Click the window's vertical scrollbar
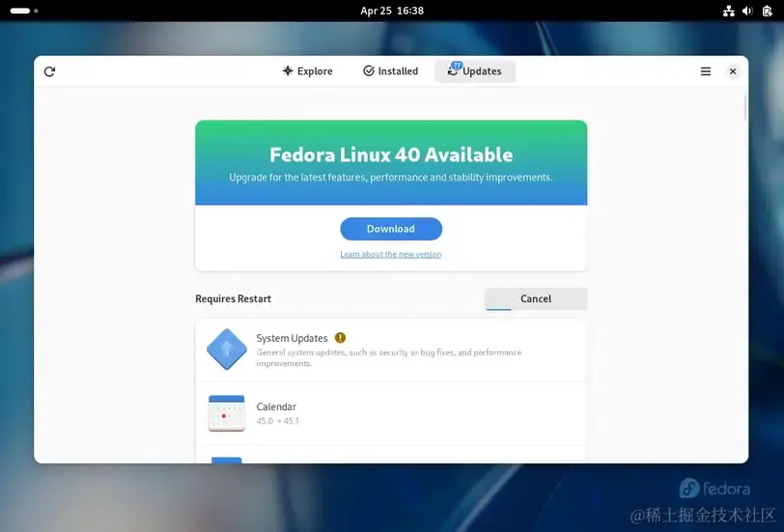 [x=745, y=106]
